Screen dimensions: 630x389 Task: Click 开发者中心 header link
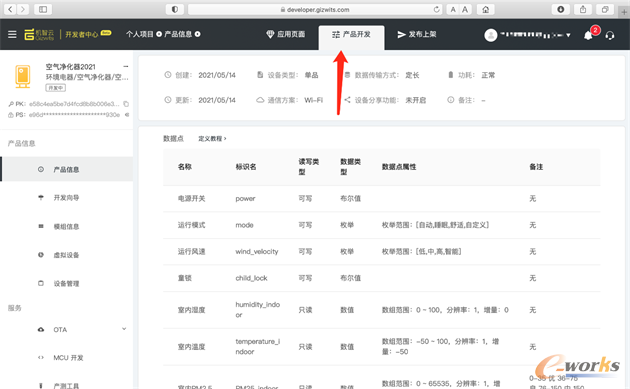coord(82,35)
